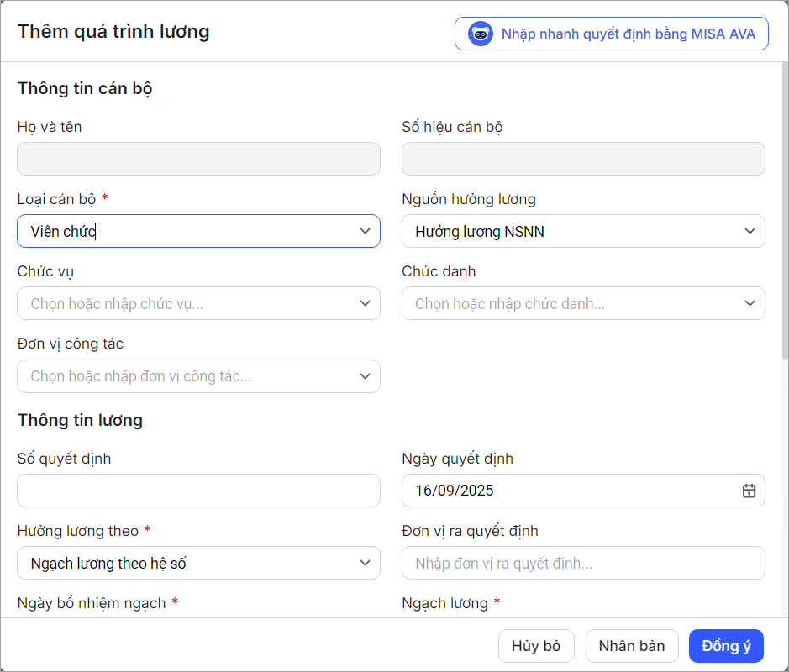This screenshot has height=672, width=789.
Task: Click the Đồng ý button
Action: 726,646
